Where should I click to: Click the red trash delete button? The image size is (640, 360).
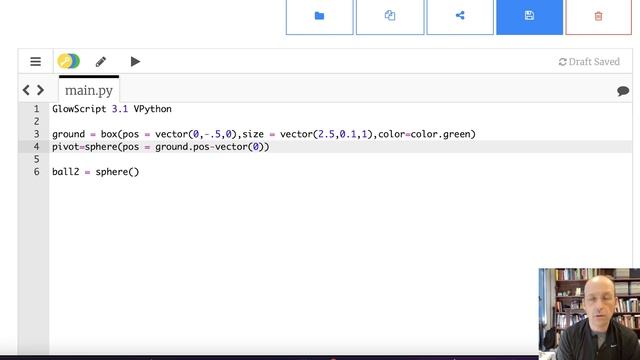(598, 16)
